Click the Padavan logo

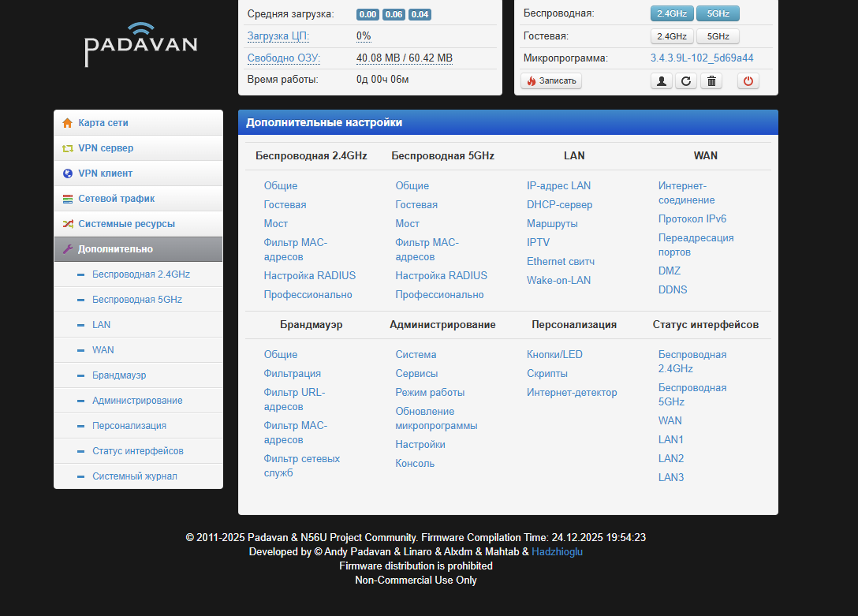coord(141,45)
